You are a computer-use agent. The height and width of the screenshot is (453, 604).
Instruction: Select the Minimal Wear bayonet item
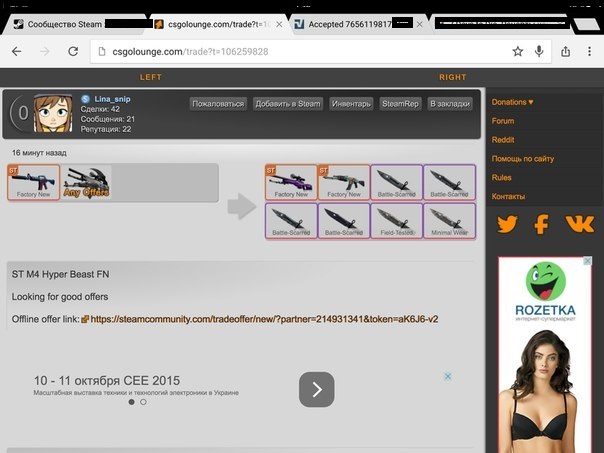click(x=450, y=221)
